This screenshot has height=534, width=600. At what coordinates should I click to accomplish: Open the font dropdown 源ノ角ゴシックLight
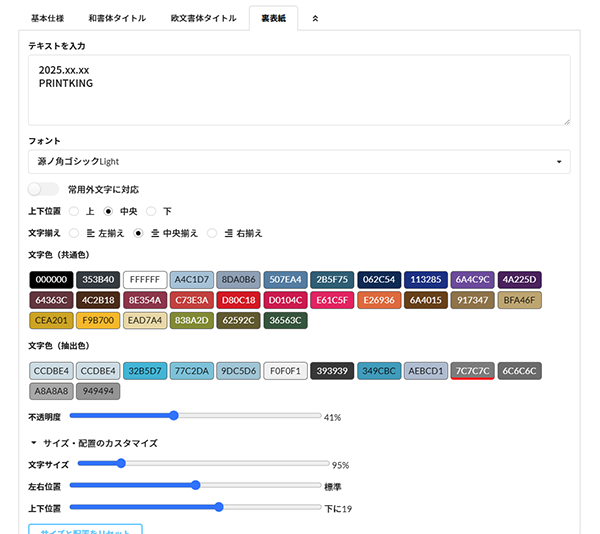tap(300, 161)
